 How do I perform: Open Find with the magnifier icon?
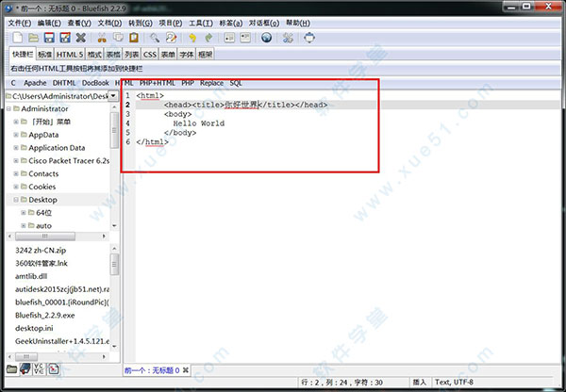(155, 38)
